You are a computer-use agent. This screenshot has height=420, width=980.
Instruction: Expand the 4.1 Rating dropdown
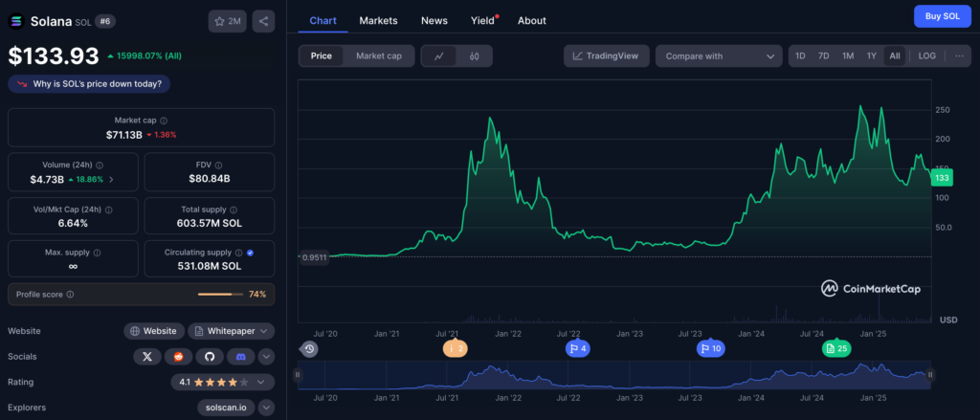coord(222,382)
